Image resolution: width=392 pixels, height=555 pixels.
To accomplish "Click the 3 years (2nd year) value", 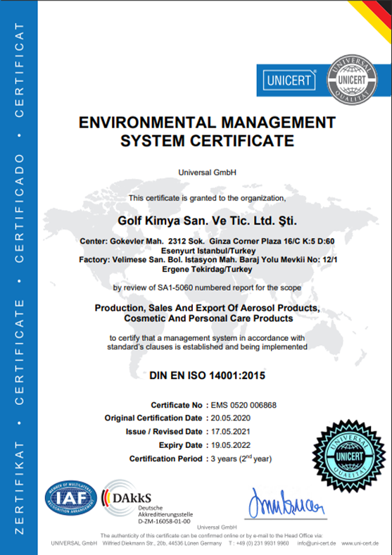I will point(241,459).
